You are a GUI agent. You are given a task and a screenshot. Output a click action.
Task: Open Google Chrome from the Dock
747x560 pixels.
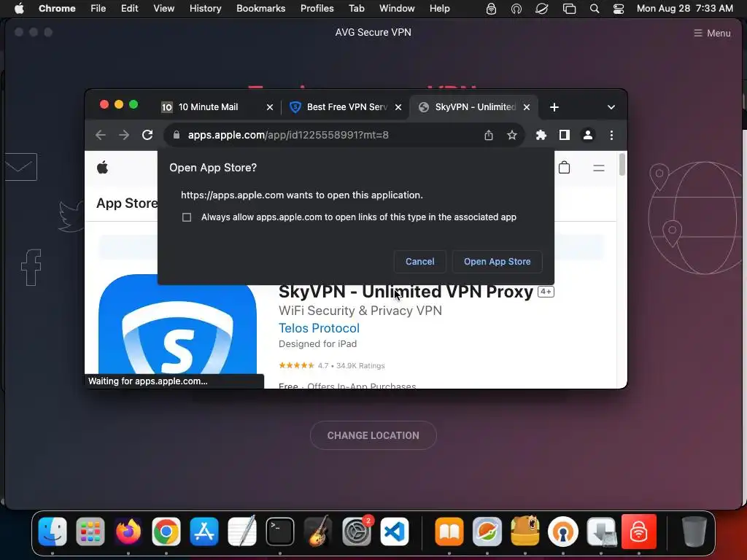pyautogui.click(x=166, y=531)
